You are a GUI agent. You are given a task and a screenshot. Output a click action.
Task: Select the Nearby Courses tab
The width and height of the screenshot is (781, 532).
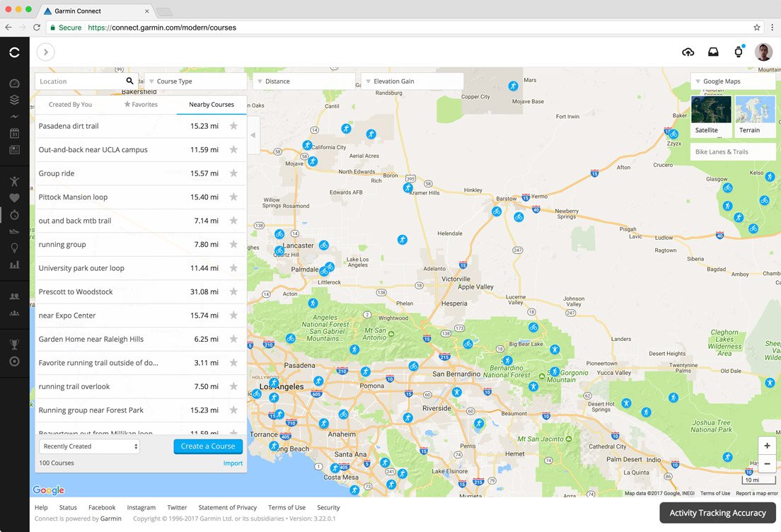tap(212, 105)
